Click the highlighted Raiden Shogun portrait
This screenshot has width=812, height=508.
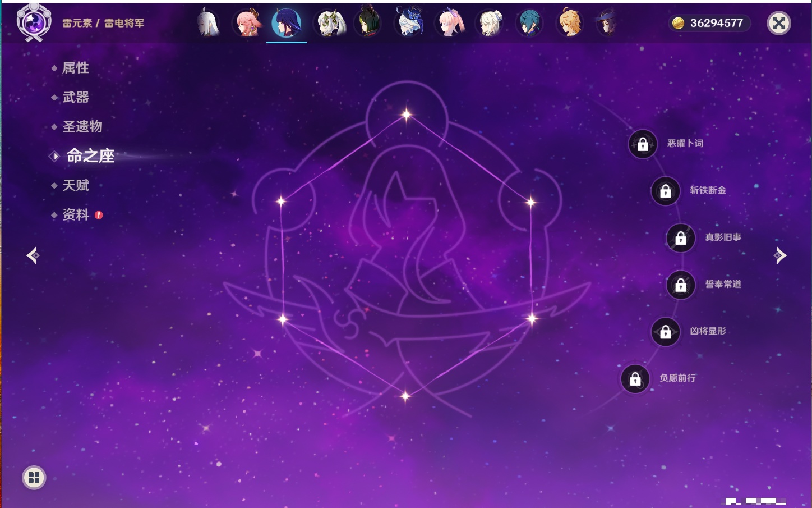point(287,23)
